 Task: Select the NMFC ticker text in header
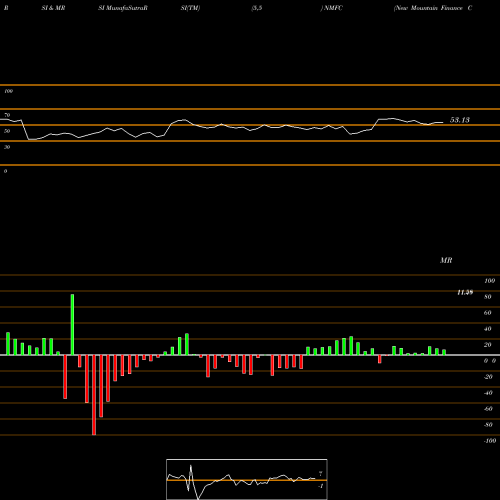[332, 8]
